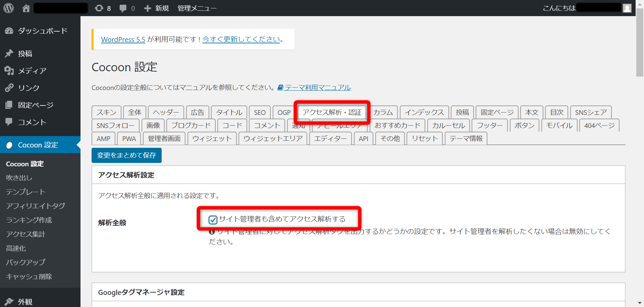Switch to the カラム tab
644x307 pixels.
[383, 112]
